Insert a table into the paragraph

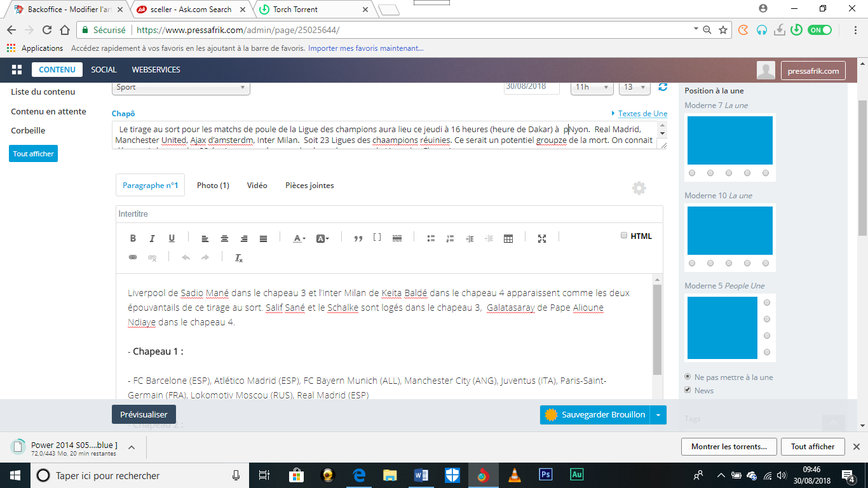[x=508, y=239]
